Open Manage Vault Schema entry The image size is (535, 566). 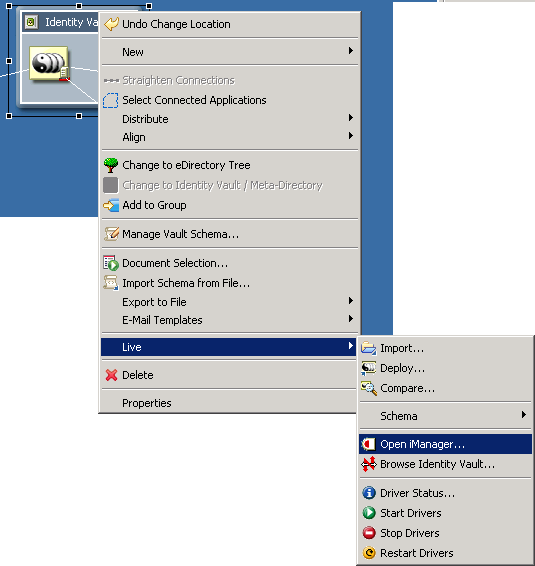pyautogui.click(x=230, y=234)
